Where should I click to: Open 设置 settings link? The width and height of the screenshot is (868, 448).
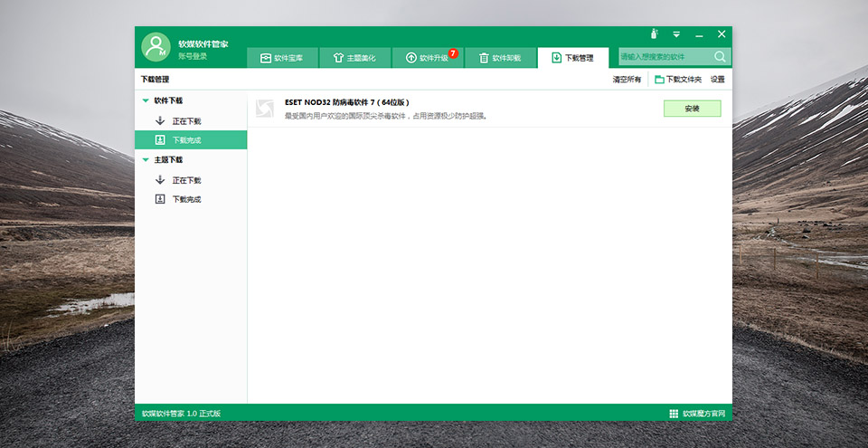(717, 80)
